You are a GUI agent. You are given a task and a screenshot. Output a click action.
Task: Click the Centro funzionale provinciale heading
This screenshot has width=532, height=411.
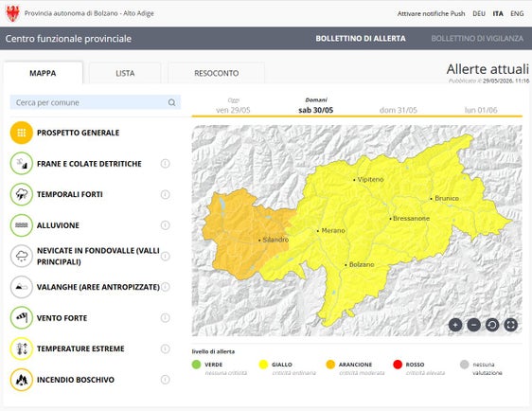(68, 38)
